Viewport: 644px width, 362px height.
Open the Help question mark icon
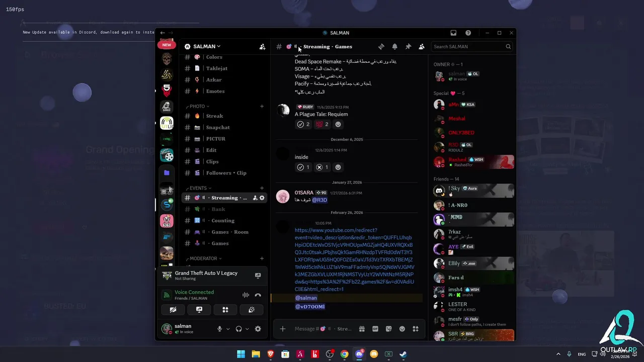click(468, 33)
